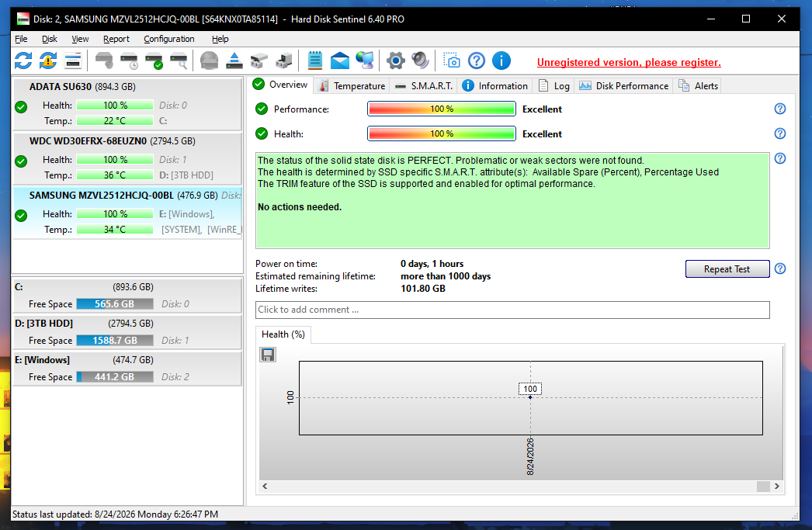Select the C: partition entry
Viewport: 812px width, 530px height.
coord(127,295)
